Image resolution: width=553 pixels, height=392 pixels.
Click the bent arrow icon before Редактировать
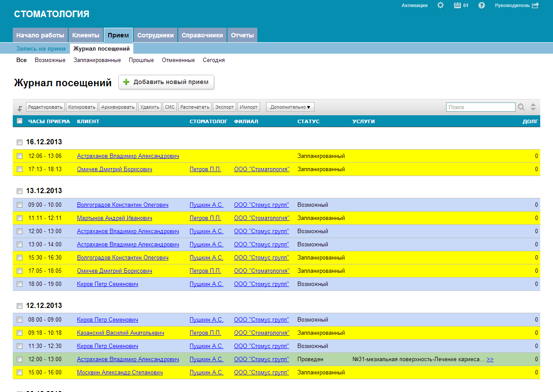coord(19,108)
